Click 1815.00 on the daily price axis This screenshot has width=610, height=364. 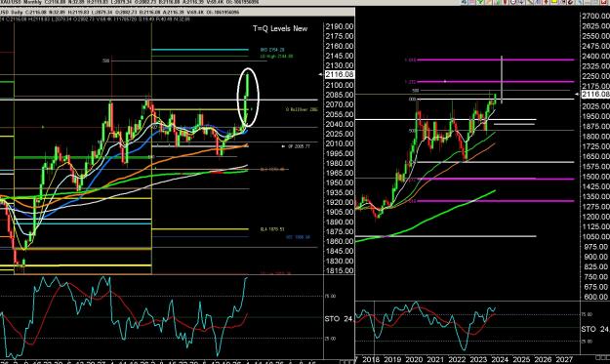pos(340,270)
